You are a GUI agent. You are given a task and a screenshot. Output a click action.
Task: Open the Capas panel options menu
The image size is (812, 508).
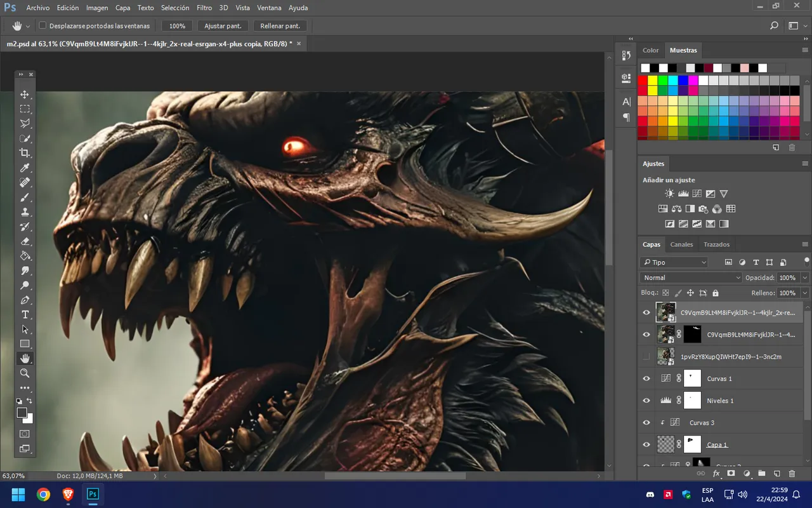coord(805,244)
